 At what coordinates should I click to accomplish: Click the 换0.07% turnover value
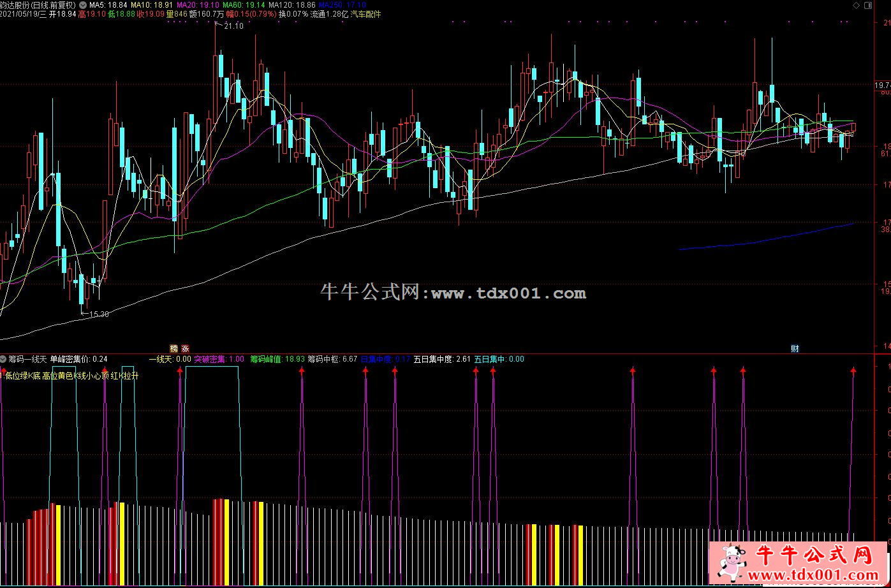pyautogui.click(x=293, y=14)
